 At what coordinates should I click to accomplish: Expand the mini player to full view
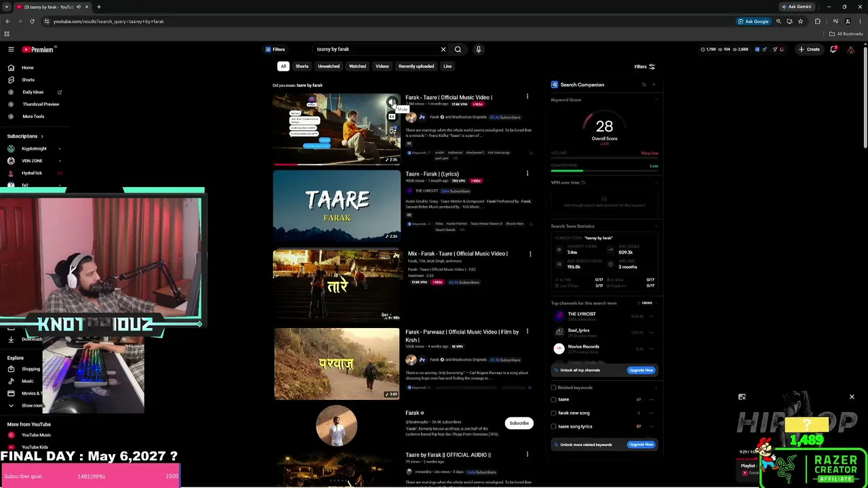point(742,397)
